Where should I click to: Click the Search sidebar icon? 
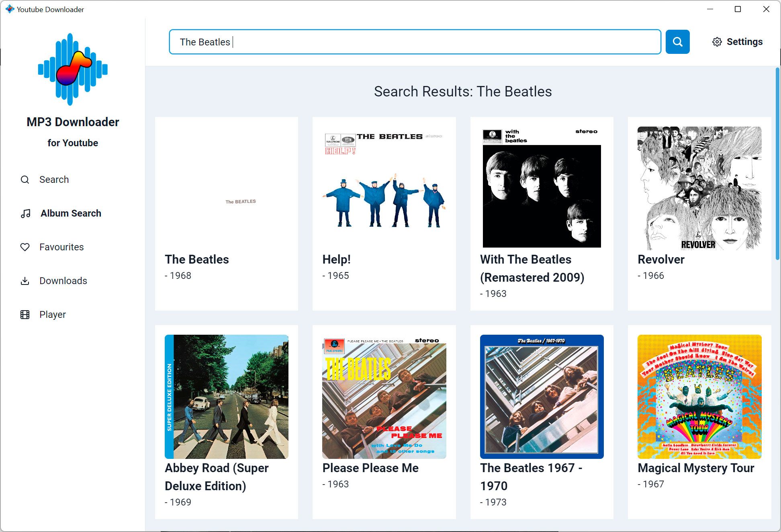pyautogui.click(x=25, y=179)
